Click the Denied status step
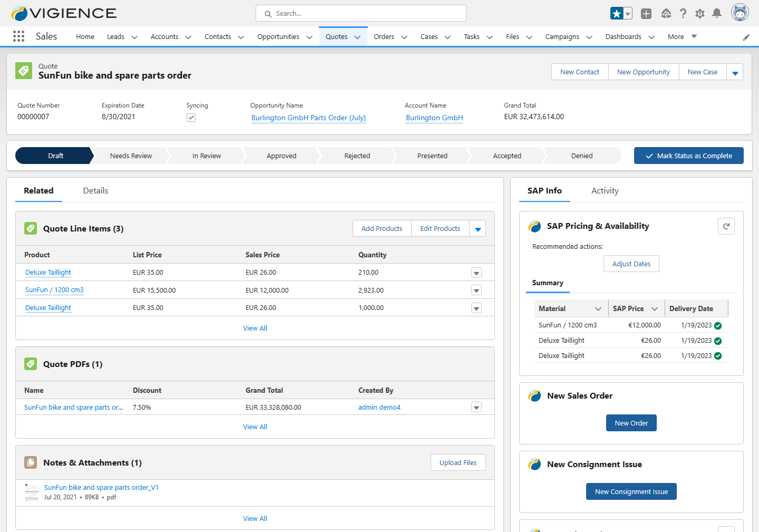This screenshot has width=759, height=532. point(582,156)
